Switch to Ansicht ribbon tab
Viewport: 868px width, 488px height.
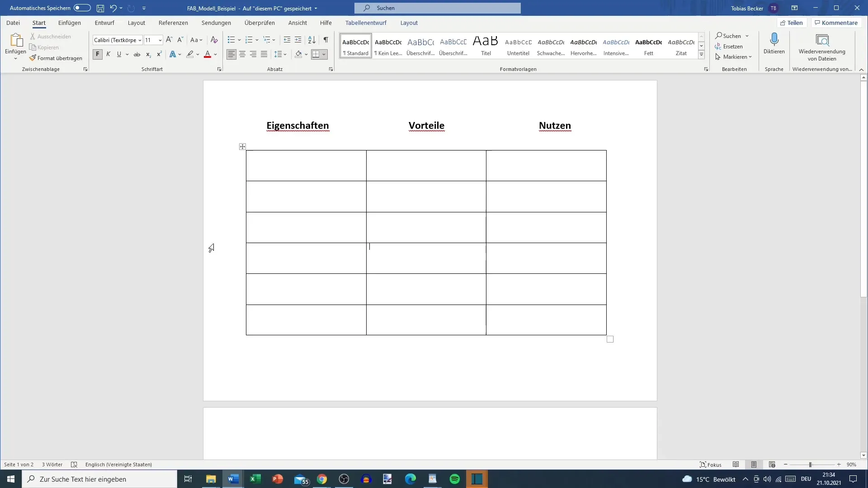(297, 23)
